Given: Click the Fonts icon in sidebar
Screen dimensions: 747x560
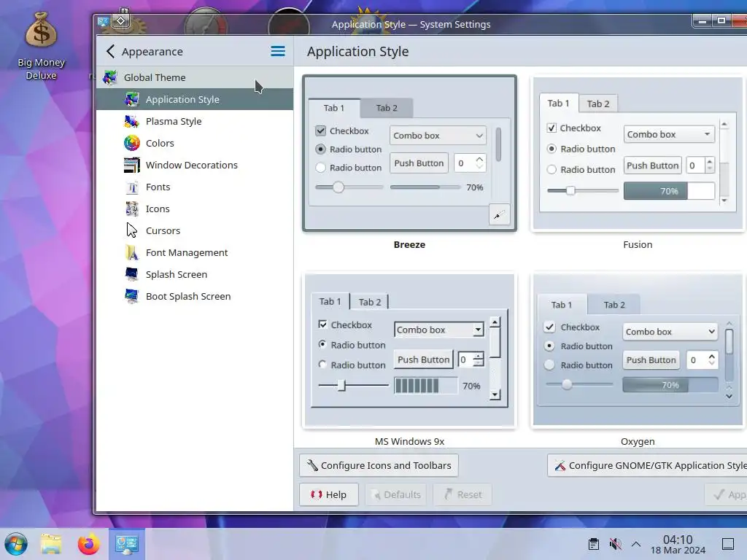Looking at the screenshot, I should pyautogui.click(x=132, y=187).
